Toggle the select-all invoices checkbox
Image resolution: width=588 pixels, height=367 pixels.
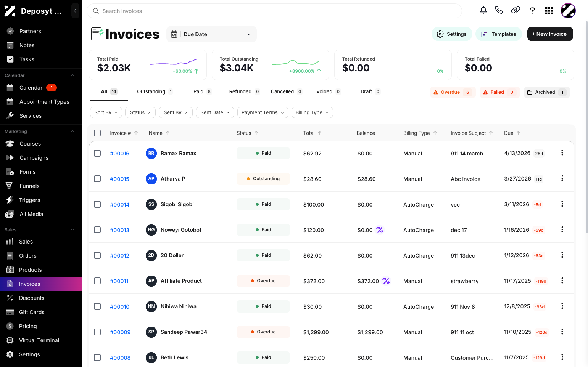97,133
